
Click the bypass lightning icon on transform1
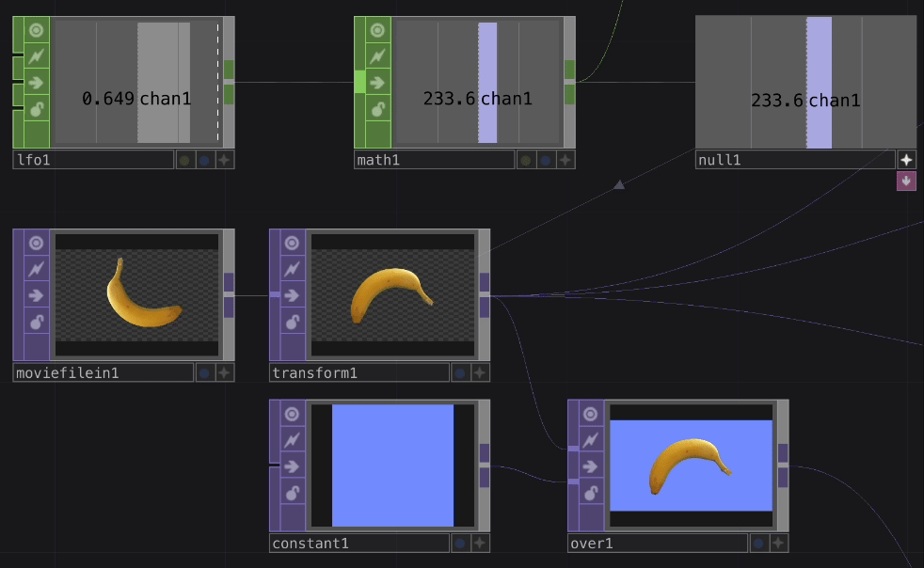point(291,268)
